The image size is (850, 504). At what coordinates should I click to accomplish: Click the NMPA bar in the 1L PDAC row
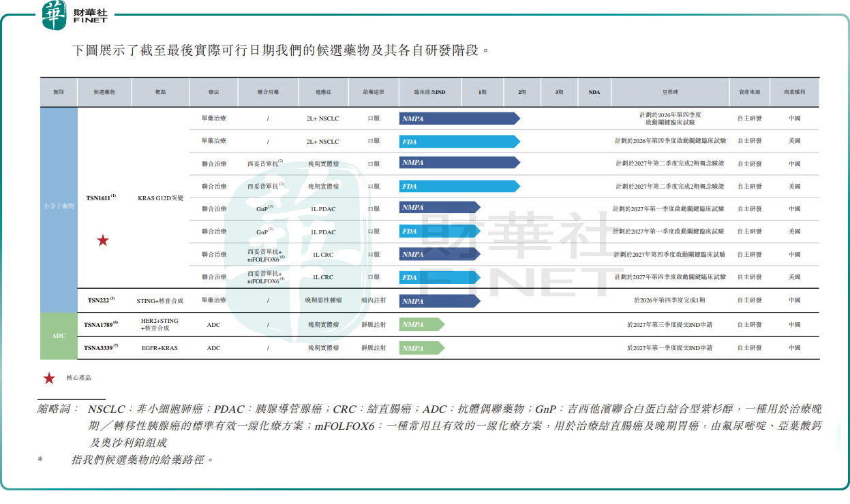(440, 207)
